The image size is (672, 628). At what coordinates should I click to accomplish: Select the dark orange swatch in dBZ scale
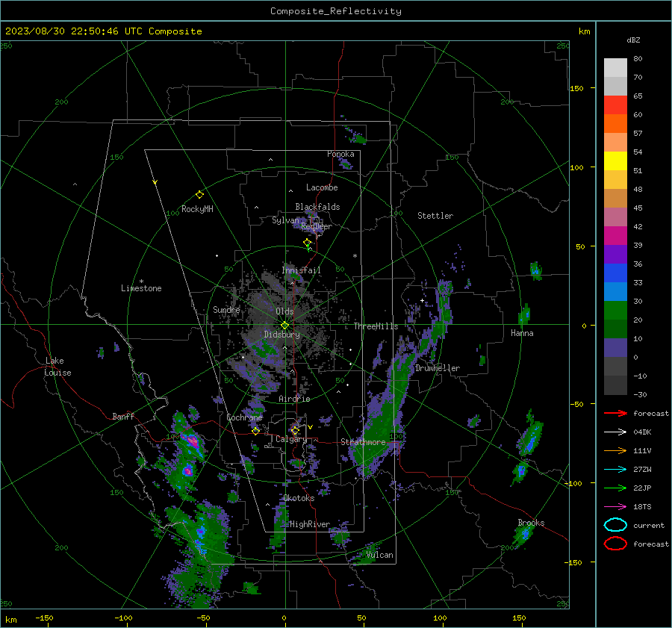tap(615, 124)
